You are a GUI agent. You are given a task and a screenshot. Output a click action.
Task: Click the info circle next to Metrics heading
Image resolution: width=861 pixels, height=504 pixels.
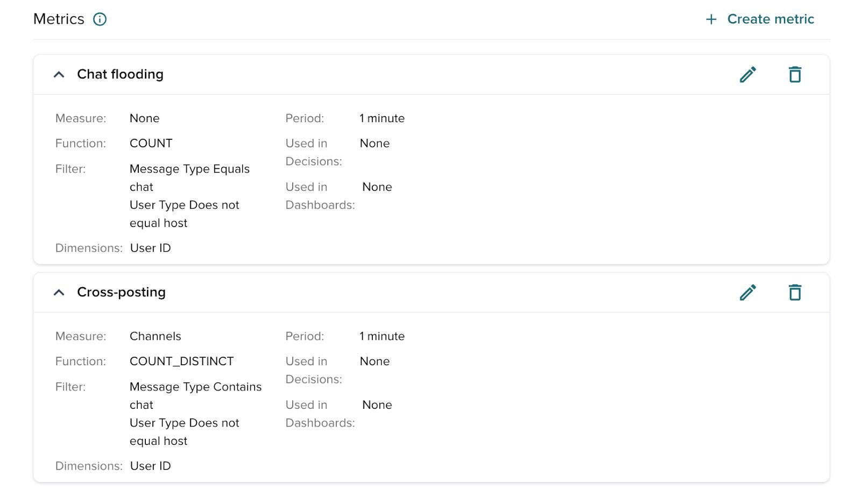pyautogui.click(x=100, y=19)
